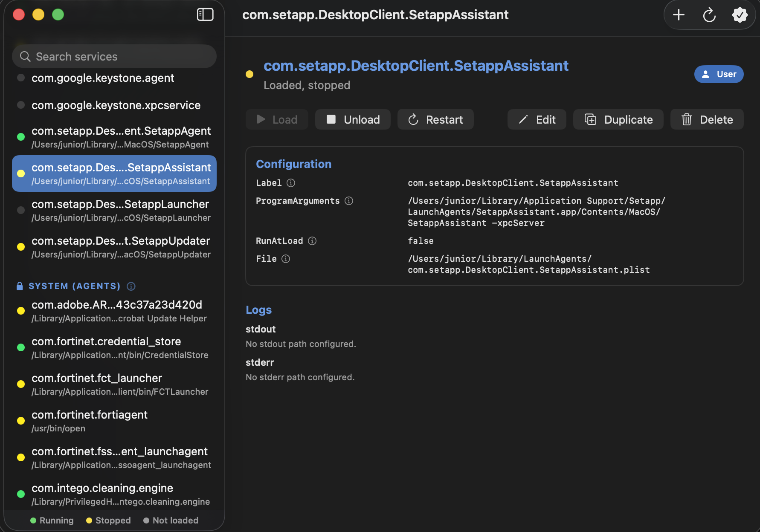
Task: Click the plus add service icon
Action: coord(679,15)
